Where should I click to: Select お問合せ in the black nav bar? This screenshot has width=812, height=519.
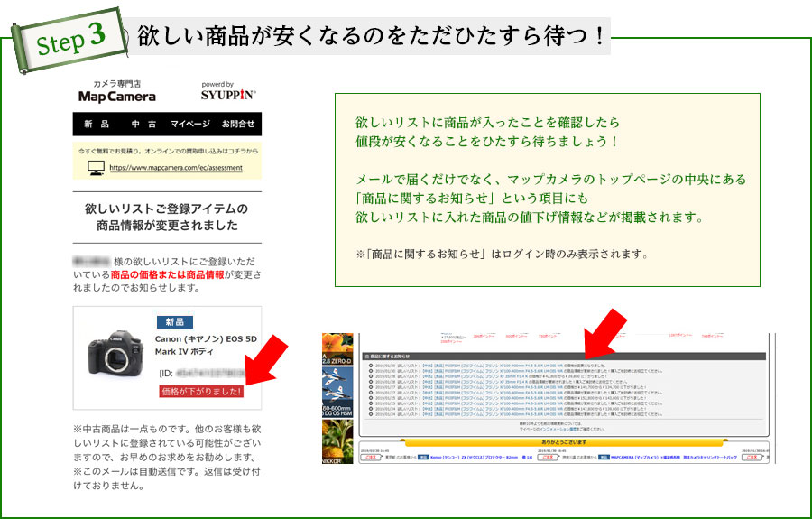tap(238, 124)
